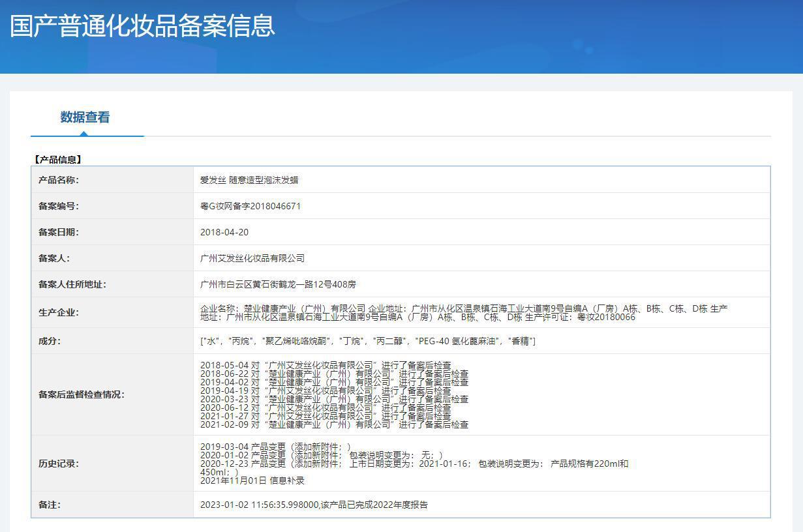Click the filing date value 2018-04-20
Viewport: 803px width, 532px height.
(224, 232)
